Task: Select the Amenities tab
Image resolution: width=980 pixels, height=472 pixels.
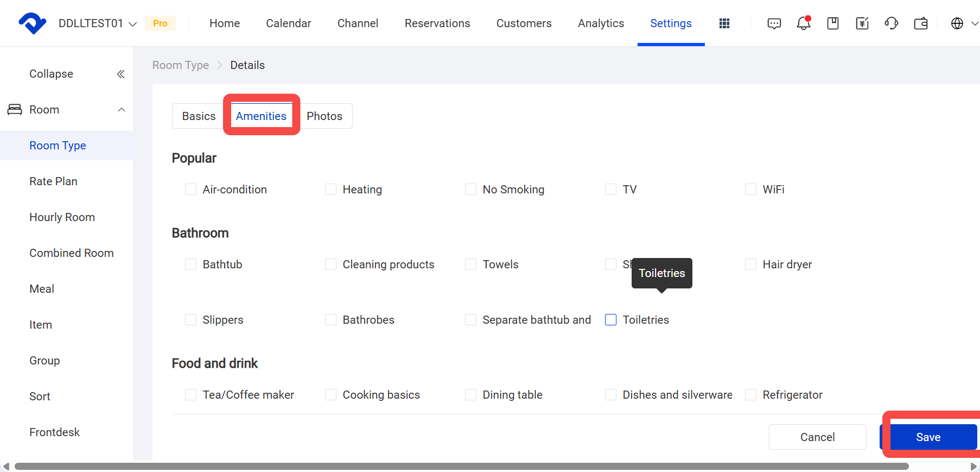Action: (x=261, y=116)
